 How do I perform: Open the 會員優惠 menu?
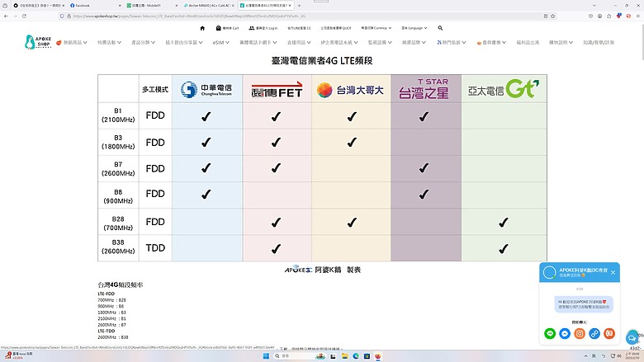pos(491,43)
